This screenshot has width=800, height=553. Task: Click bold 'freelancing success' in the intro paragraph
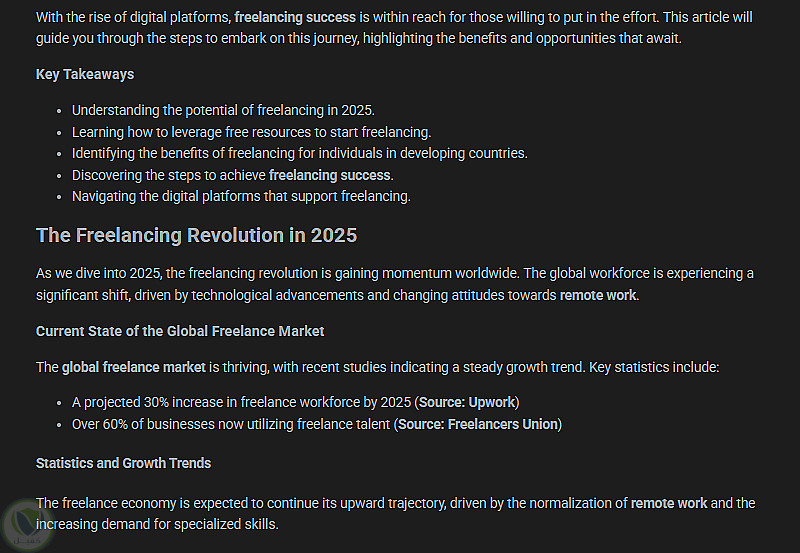pyautogui.click(x=295, y=18)
